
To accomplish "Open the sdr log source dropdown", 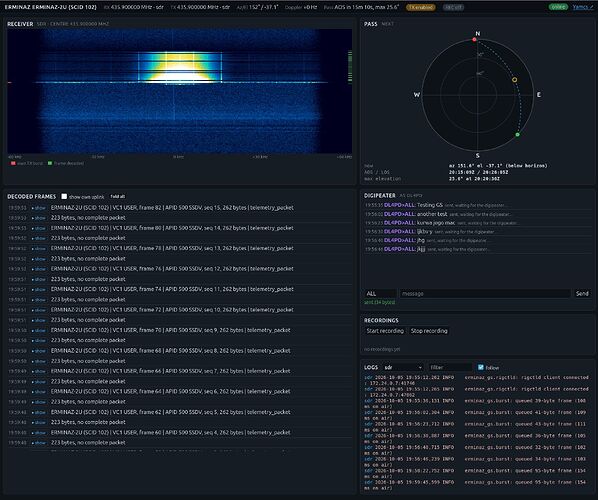I will coord(403,367).
